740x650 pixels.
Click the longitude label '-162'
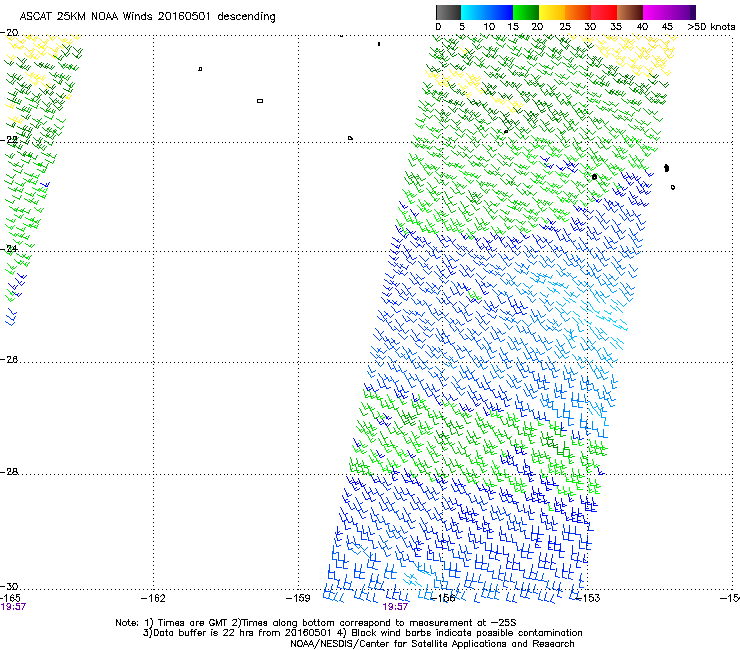click(x=153, y=598)
